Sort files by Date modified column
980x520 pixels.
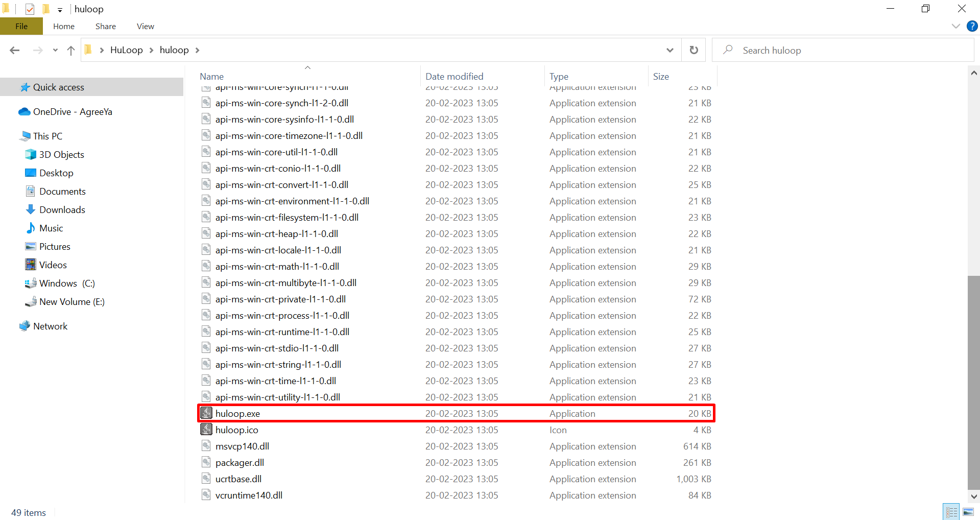click(x=454, y=77)
